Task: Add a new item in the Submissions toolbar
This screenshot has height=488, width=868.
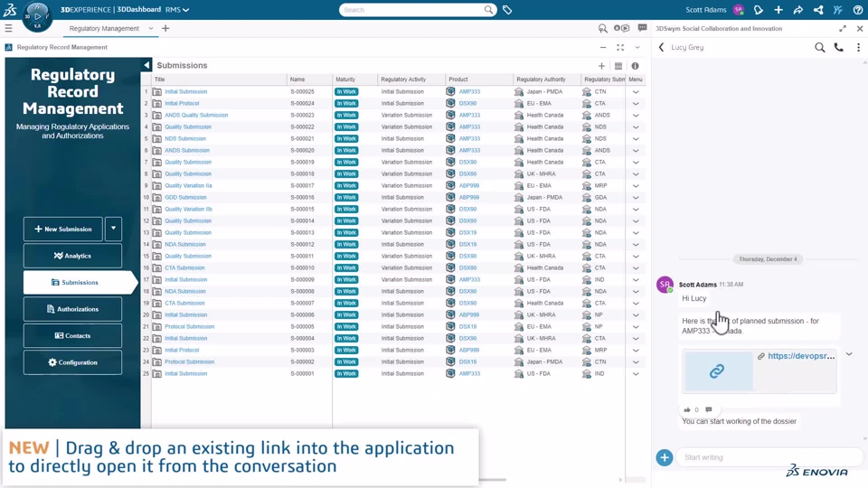Action: click(601, 66)
